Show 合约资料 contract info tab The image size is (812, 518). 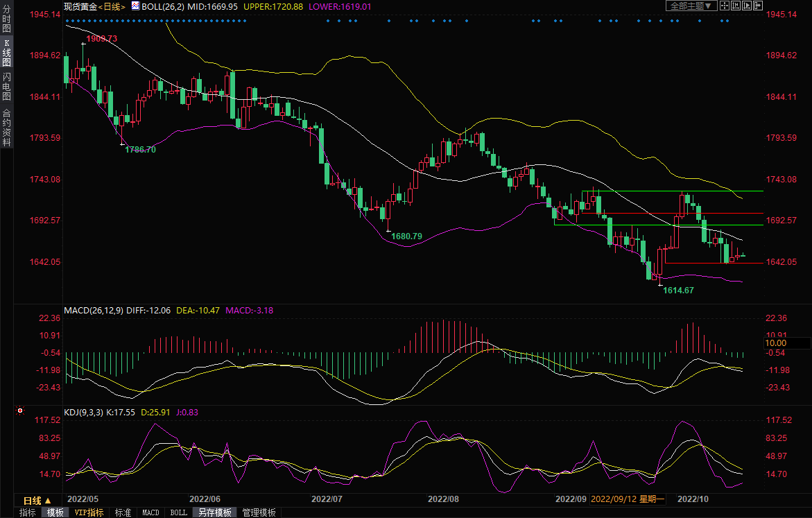point(6,128)
